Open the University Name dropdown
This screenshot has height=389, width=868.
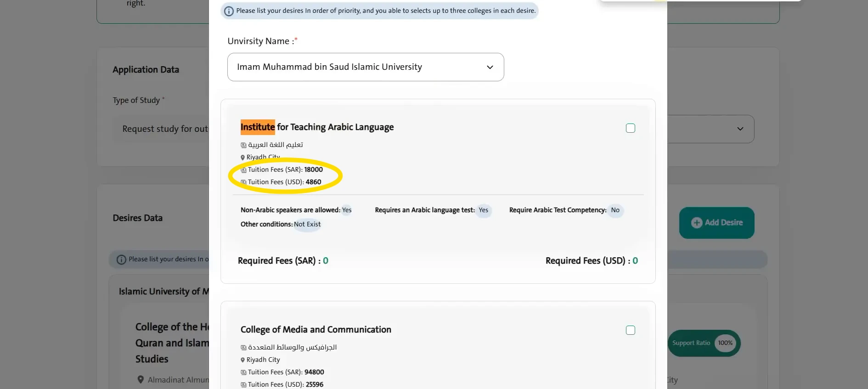point(366,67)
